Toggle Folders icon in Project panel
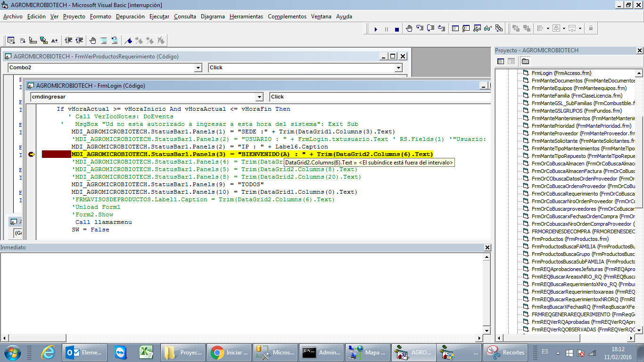Viewport: 644px width, 362px height. [x=525, y=61]
